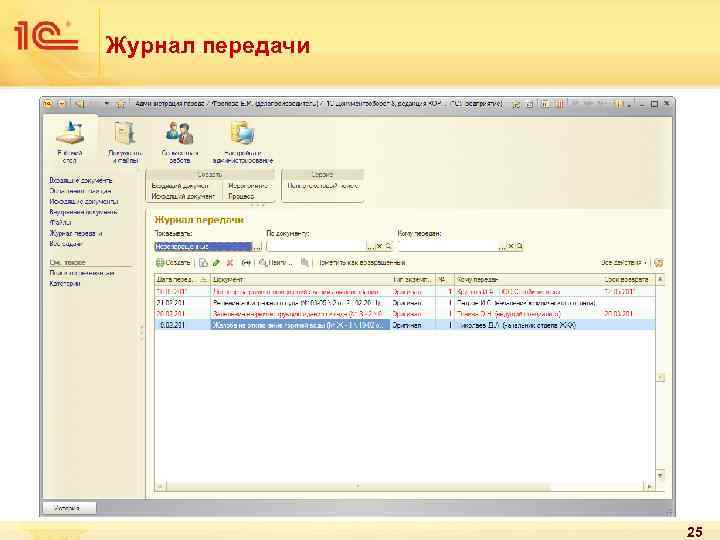Create an Исходящий документ from Создать panel
720x540 pixels.
pos(183,196)
